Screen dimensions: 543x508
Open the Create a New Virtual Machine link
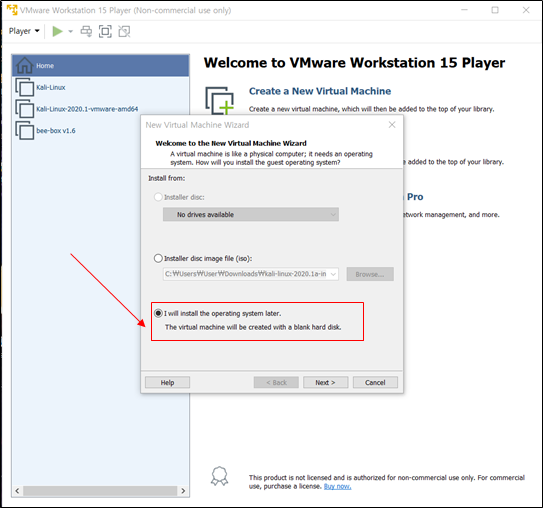point(320,91)
